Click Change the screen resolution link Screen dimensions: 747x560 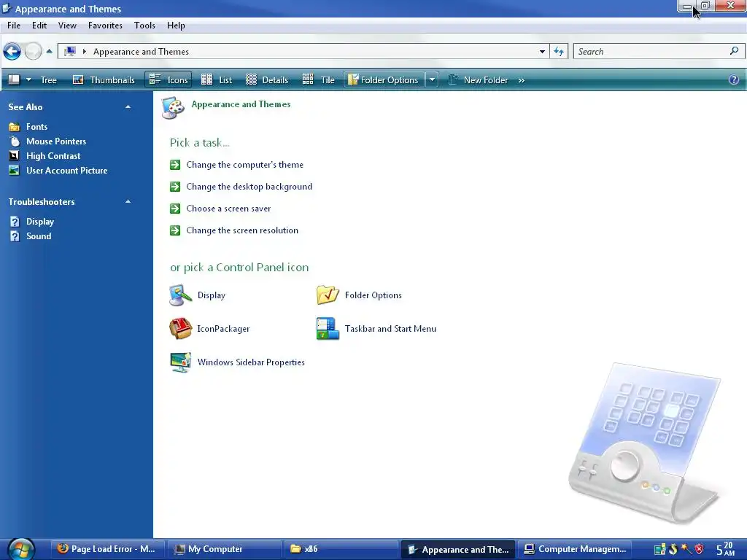point(242,230)
